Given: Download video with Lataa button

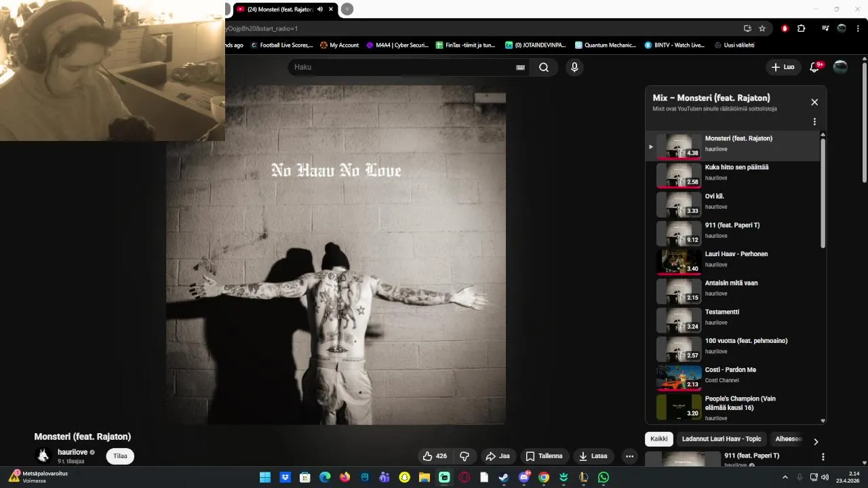Looking at the screenshot, I should coord(593,456).
